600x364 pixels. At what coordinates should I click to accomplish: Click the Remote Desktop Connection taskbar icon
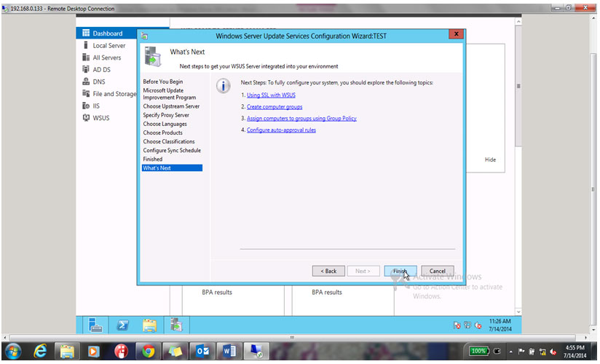click(256, 351)
